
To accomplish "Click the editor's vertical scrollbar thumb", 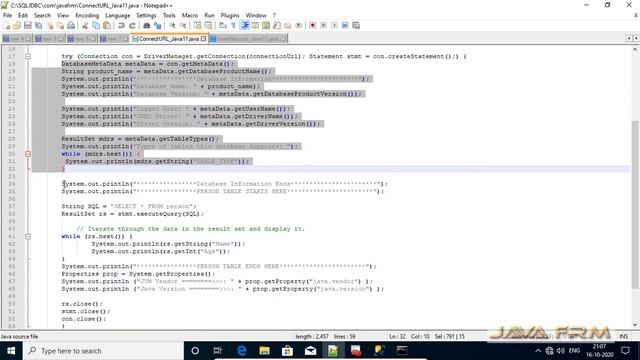I will (635, 204).
